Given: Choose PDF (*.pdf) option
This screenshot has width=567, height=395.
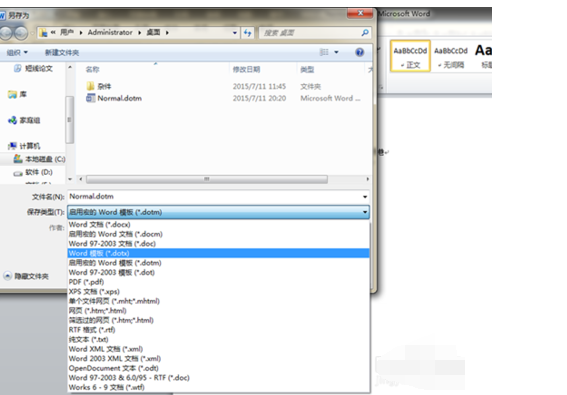Looking at the screenshot, I should click(x=218, y=282).
